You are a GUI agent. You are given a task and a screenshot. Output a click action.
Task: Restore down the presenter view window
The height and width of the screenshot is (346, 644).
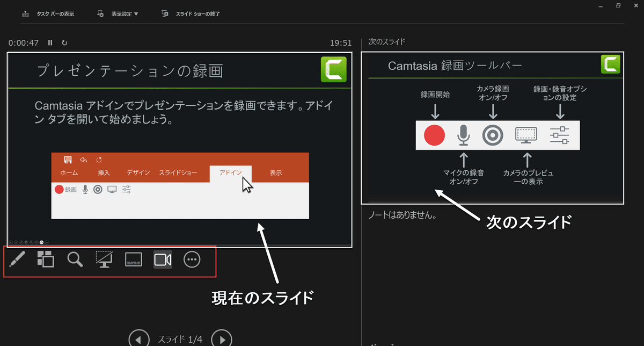(618, 6)
